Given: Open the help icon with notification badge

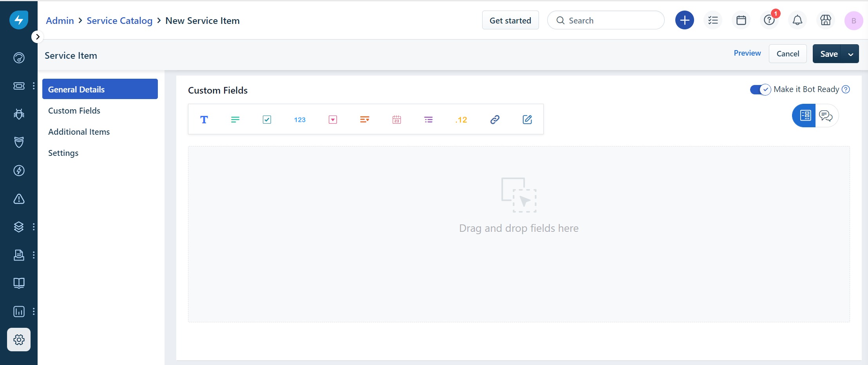Looking at the screenshot, I should point(769,20).
